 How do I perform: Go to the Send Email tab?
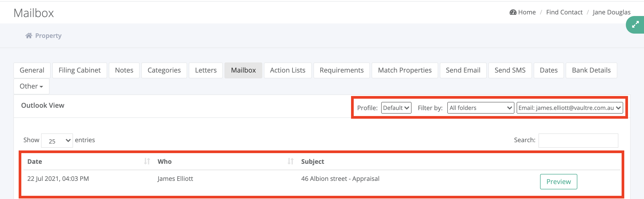tap(463, 70)
